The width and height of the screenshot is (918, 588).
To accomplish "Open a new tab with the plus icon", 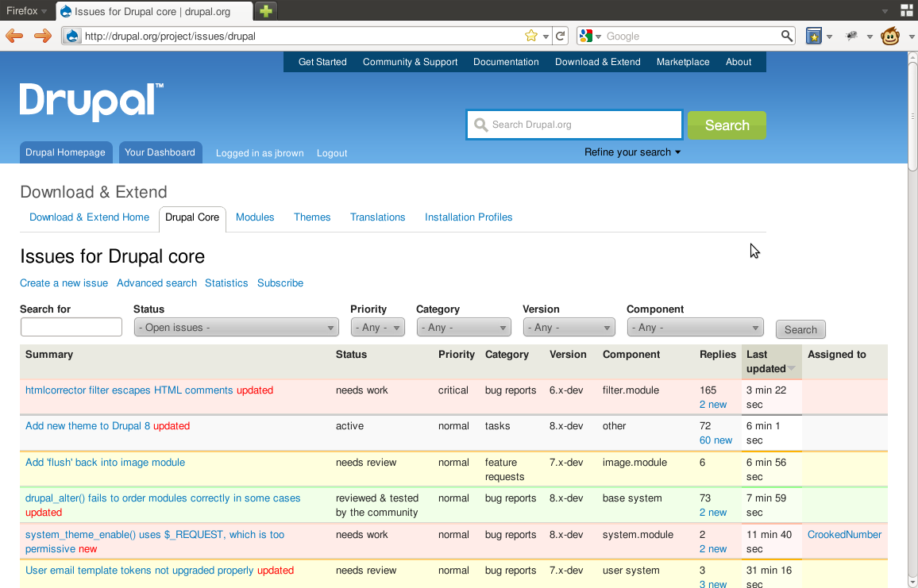I will click(266, 11).
